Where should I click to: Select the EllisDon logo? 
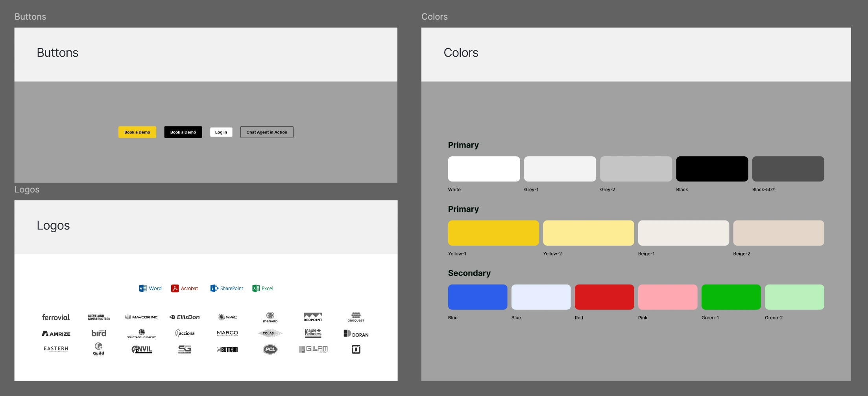click(x=185, y=317)
